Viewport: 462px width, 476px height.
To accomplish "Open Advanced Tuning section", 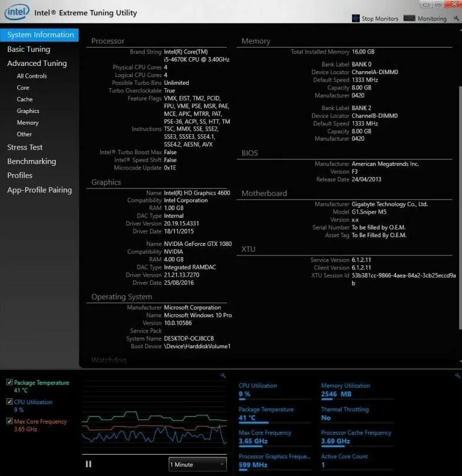I will pos(37,63).
